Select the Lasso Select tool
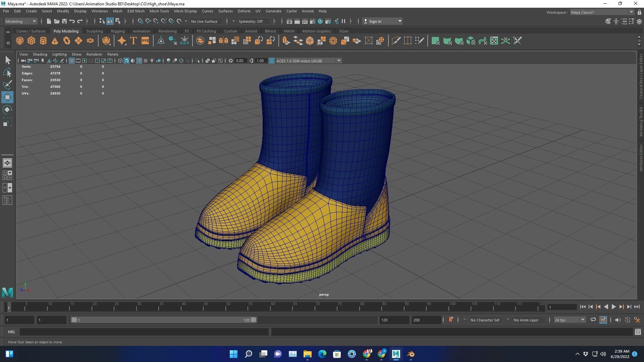Image resolution: width=644 pixels, height=362 pixels. coord(7,73)
